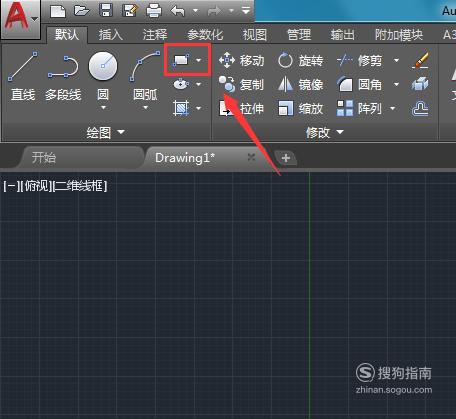456x419 pixels.
Task: Open the [二维线框] visual style menu
Action: [x=80, y=186]
